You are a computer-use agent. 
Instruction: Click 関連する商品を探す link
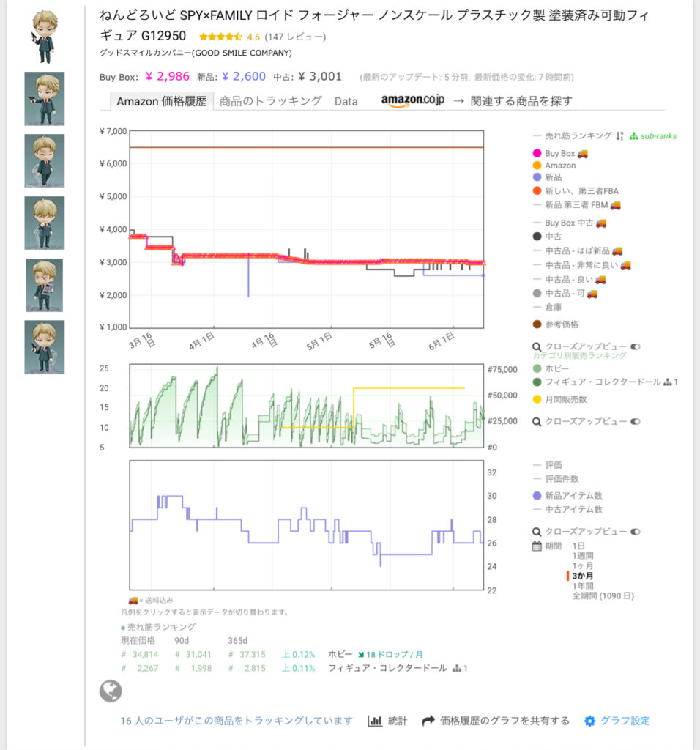(521, 101)
